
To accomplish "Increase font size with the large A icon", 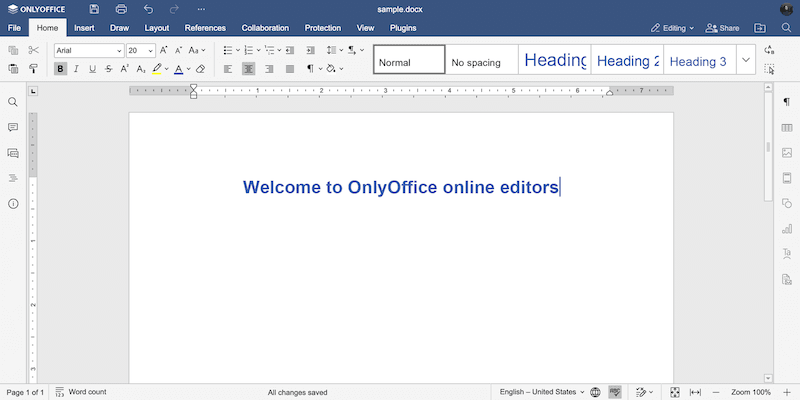I will click(164, 50).
